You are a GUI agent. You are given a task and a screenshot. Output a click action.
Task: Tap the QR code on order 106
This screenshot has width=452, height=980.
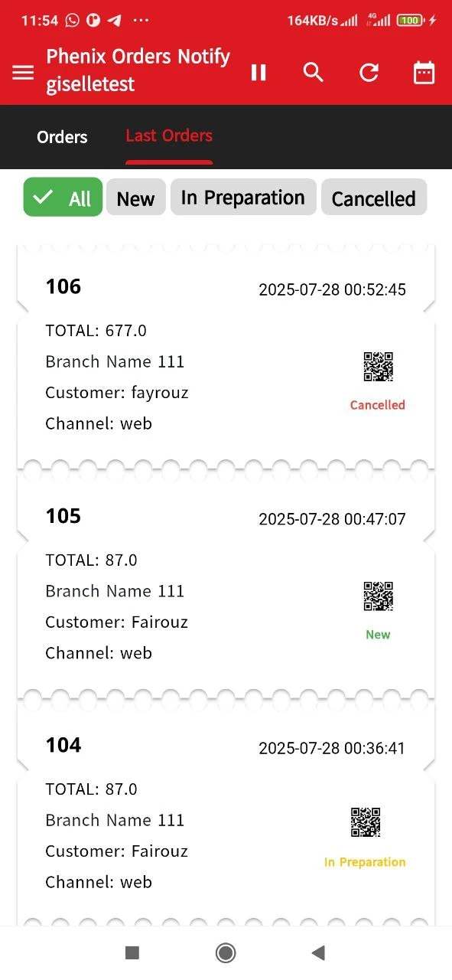(x=378, y=367)
